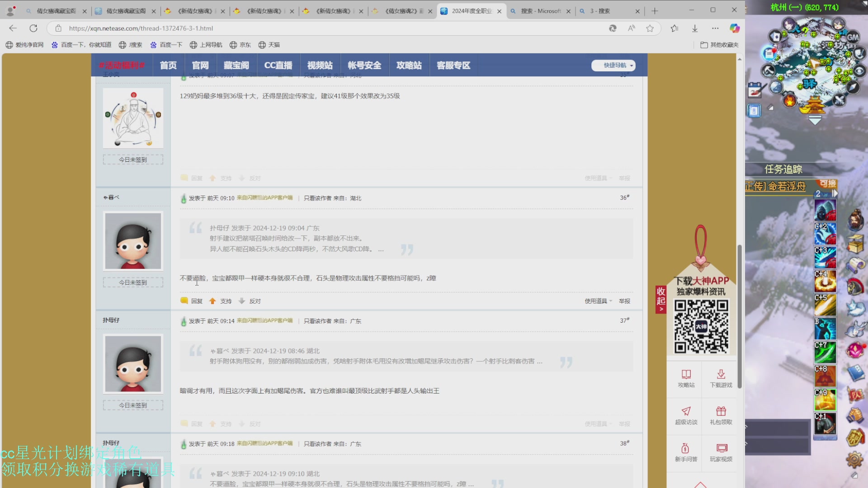This screenshot has height=488, width=868.
Task: Click 反对 downvote on post 36
Action: pos(250,301)
